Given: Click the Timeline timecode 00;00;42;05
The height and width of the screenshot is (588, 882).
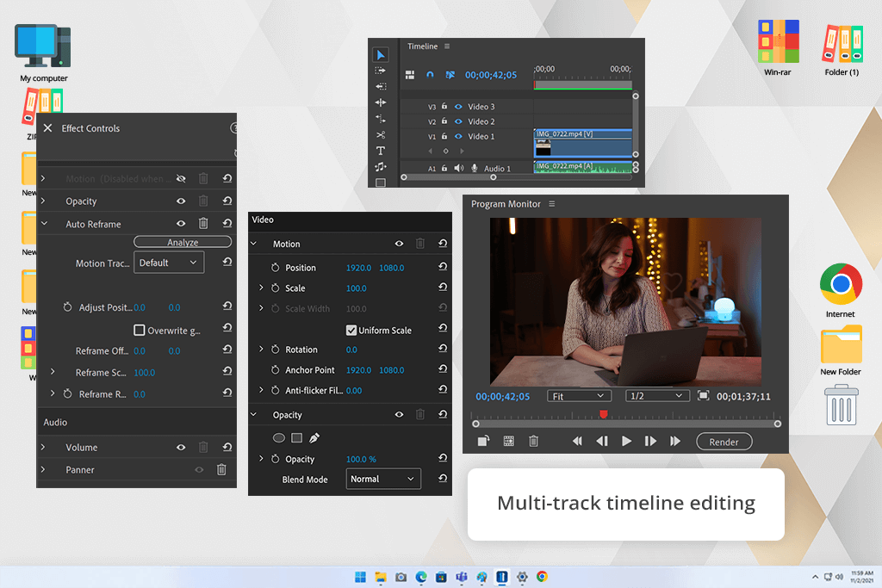Looking at the screenshot, I should tap(490, 75).
